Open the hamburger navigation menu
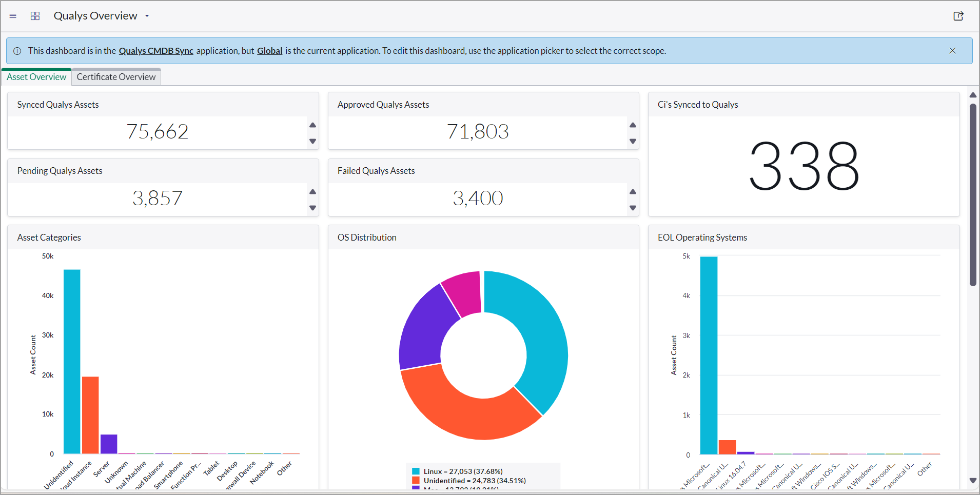Screen dimensions: 980x495 coord(13,16)
